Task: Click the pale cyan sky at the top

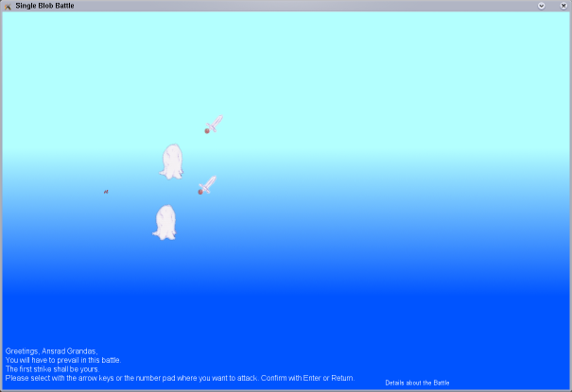Action: 284,47
